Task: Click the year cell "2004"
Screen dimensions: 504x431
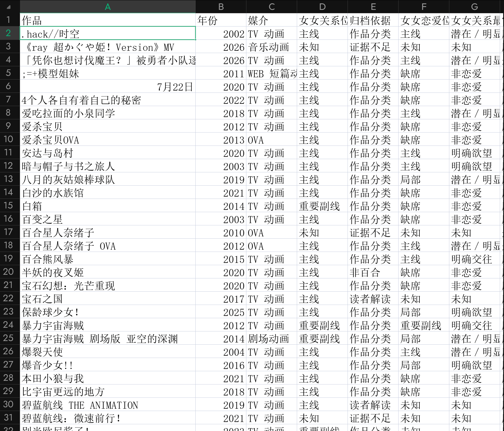Action: click(221, 351)
